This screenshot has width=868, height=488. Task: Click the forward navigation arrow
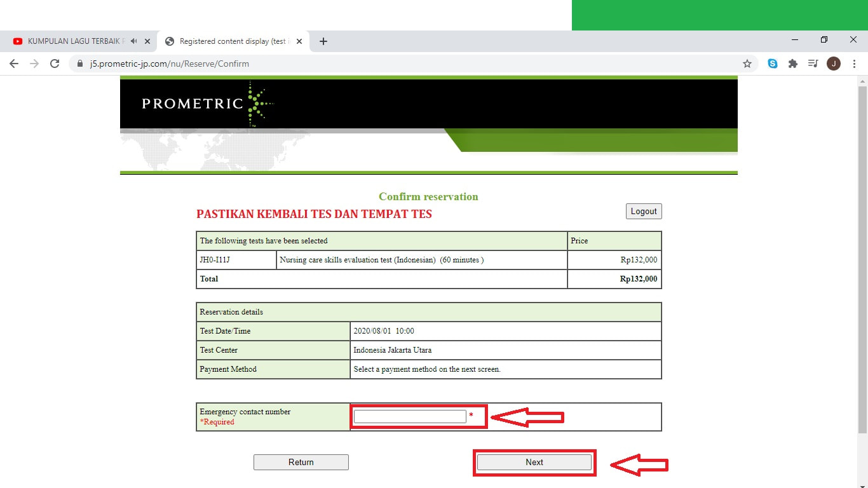[34, 64]
